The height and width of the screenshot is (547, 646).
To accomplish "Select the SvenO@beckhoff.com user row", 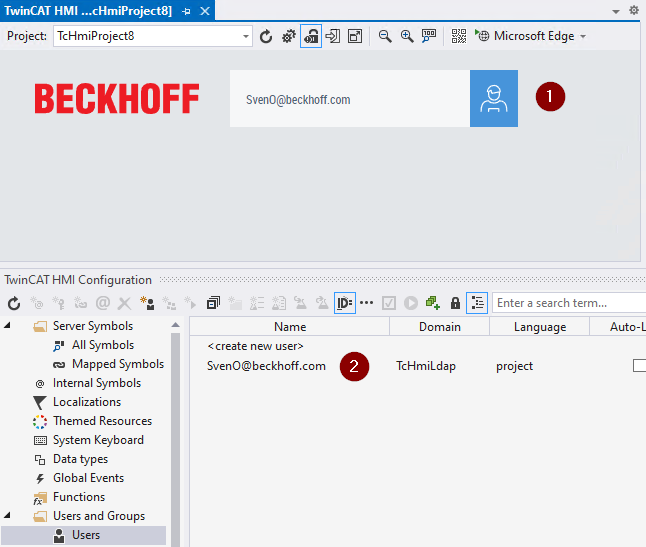I will coord(266,366).
